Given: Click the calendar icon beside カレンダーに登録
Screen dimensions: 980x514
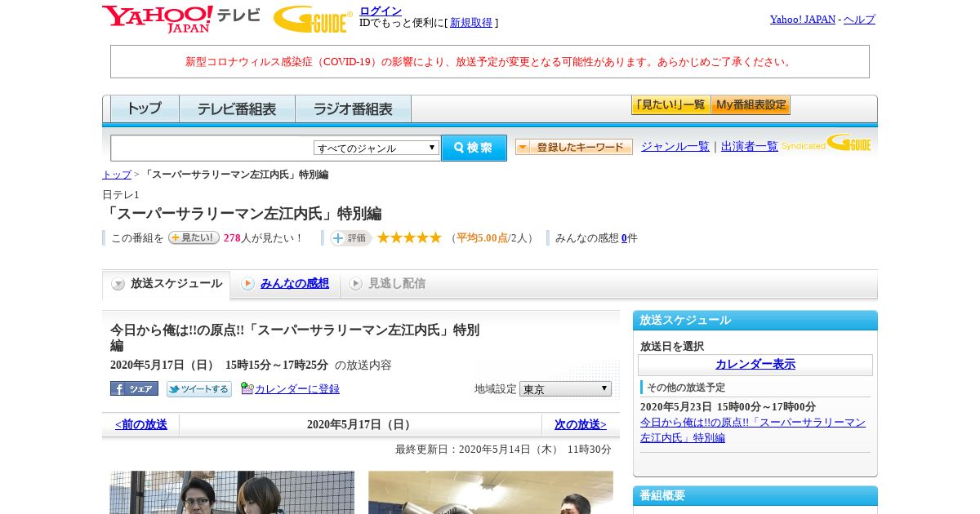Looking at the screenshot, I should point(247,388).
